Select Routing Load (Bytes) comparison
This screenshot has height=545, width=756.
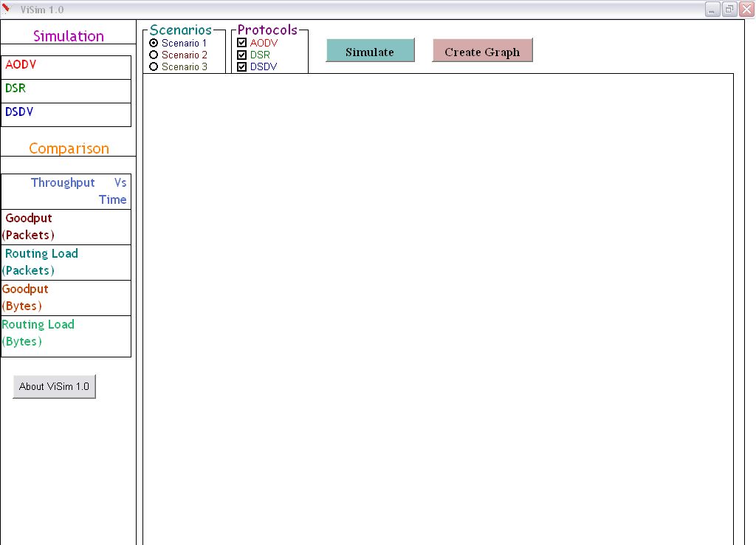(66, 336)
